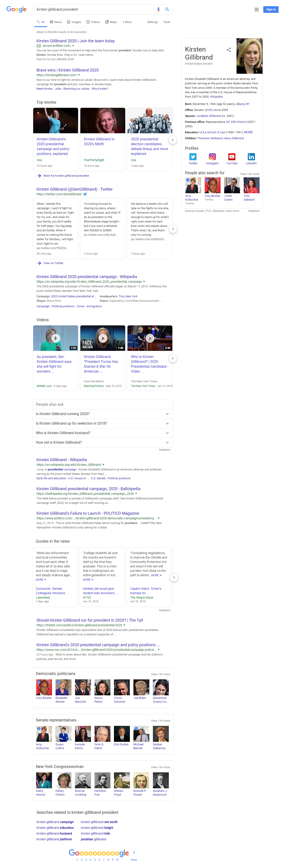The width and height of the screenshot is (281, 868).
Task: Switch to the All tab
Action: (x=41, y=22)
